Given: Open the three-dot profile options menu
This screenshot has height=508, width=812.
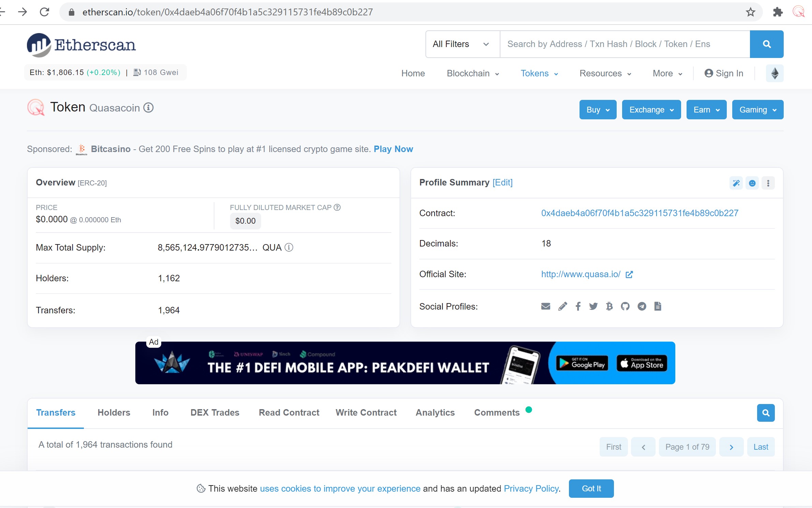Looking at the screenshot, I should [768, 183].
